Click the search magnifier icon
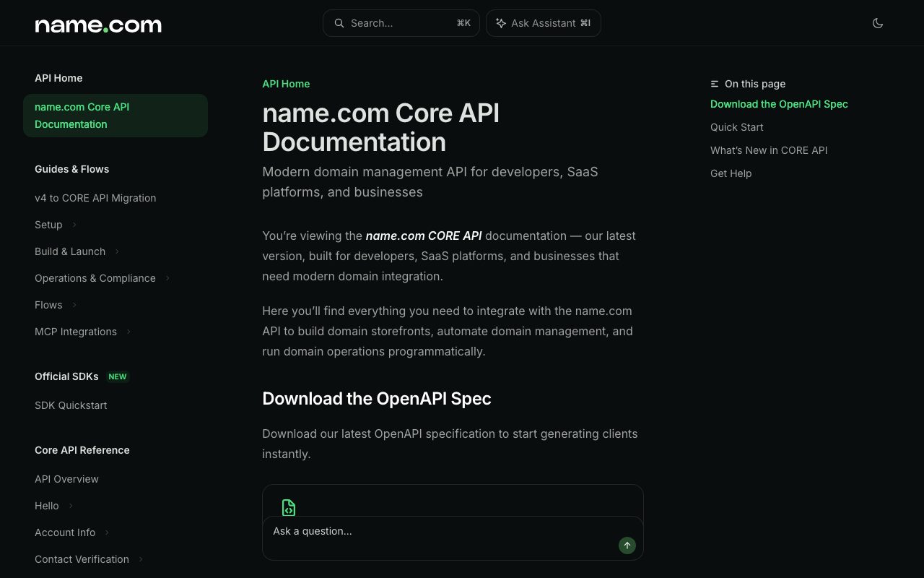 click(339, 23)
